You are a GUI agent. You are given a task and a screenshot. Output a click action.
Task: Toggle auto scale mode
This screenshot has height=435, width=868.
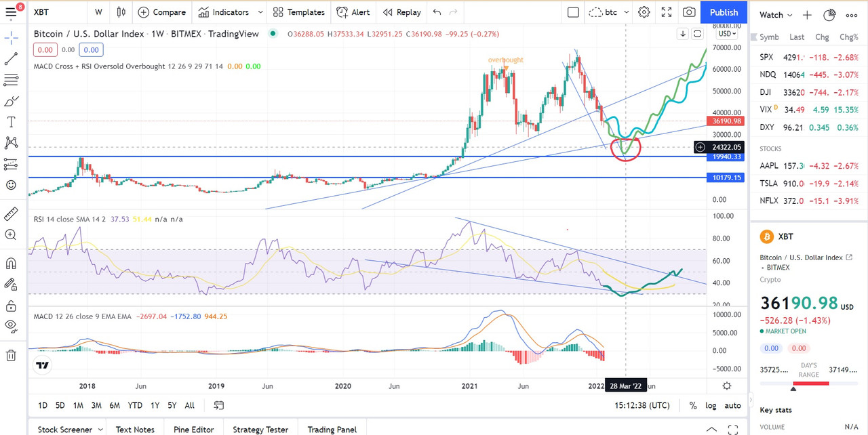pyautogui.click(x=733, y=405)
